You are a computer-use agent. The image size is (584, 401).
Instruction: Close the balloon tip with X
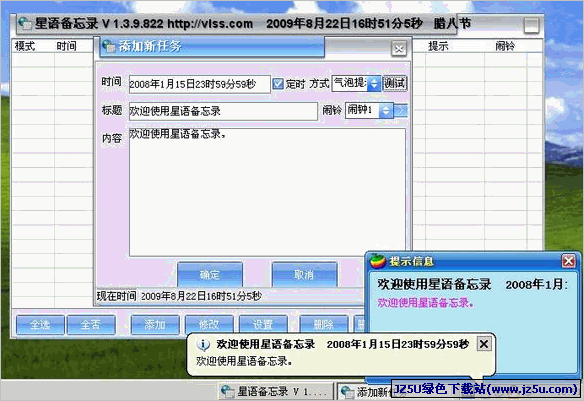pos(484,344)
